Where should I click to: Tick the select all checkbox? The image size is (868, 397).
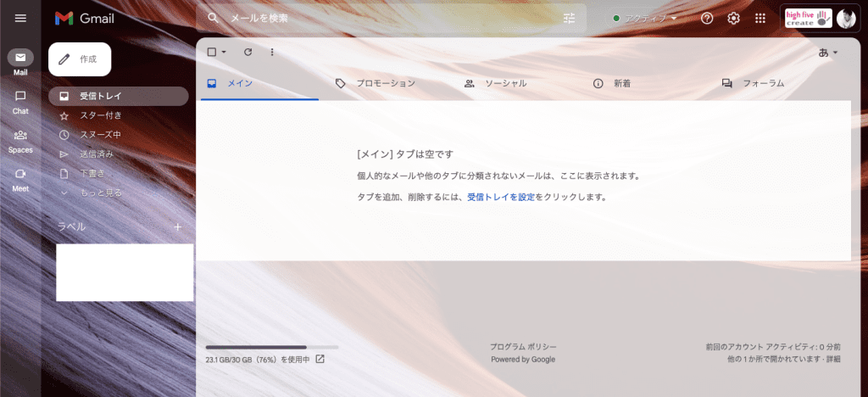[212, 52]
